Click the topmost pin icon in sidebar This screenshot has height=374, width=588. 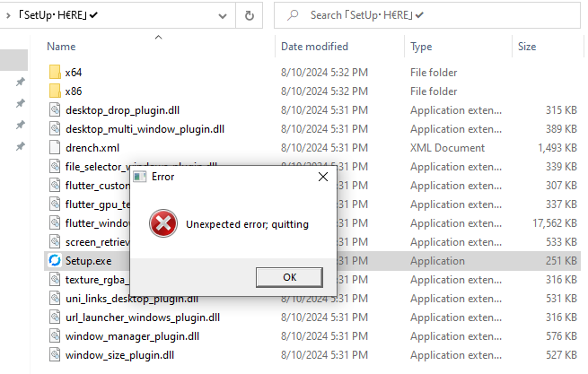tap(20, 83)
